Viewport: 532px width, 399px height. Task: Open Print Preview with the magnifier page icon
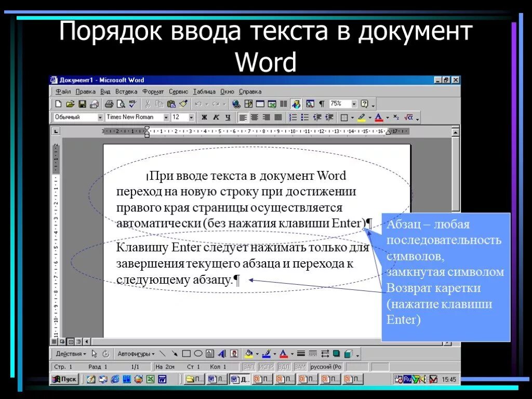pos(121,104)
